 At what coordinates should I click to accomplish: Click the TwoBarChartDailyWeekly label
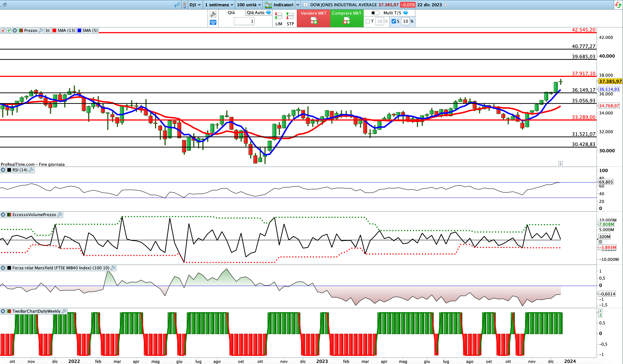coord(36,311)
